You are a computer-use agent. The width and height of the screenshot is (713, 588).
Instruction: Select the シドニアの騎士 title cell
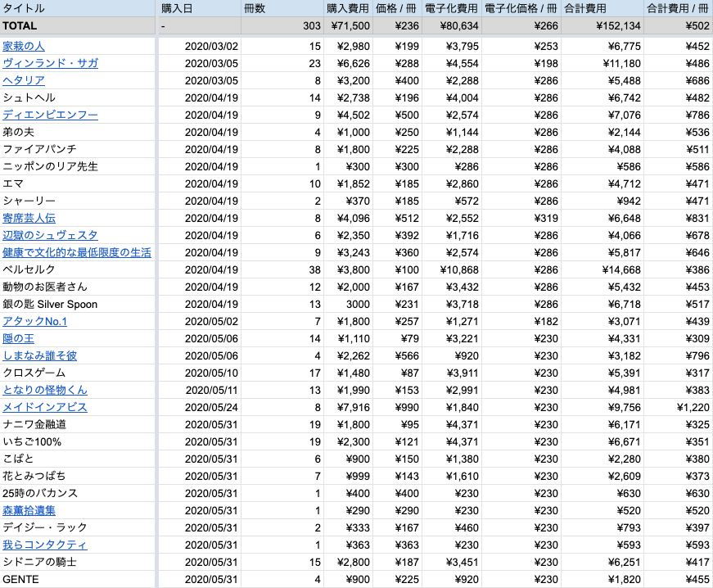78,562
